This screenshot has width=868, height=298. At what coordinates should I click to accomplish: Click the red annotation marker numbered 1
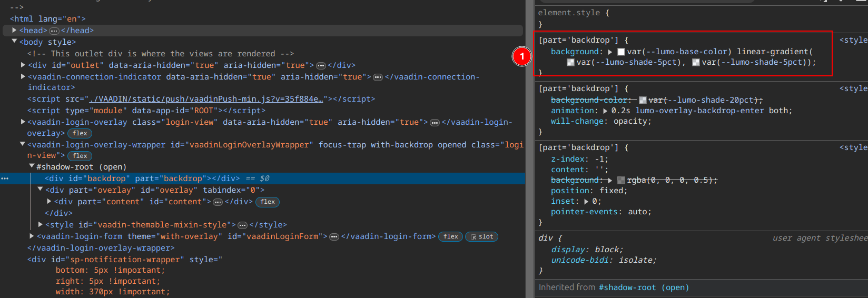click(521, 56)
